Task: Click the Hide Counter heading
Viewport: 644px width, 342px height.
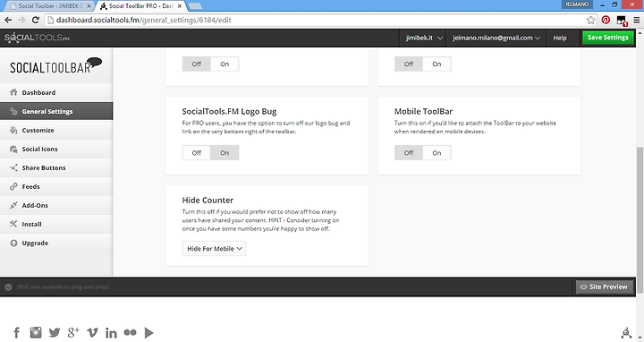Action: [x=208, y=201]
